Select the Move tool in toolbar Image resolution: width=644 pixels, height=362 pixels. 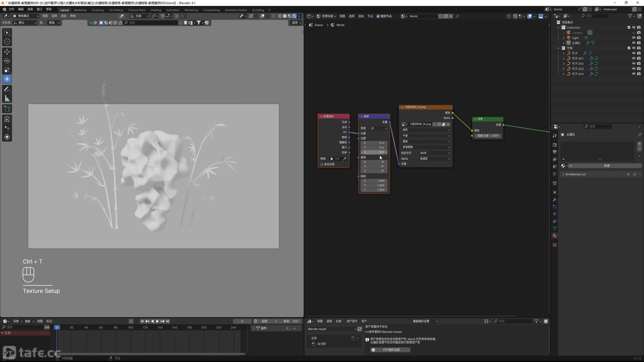7,52
